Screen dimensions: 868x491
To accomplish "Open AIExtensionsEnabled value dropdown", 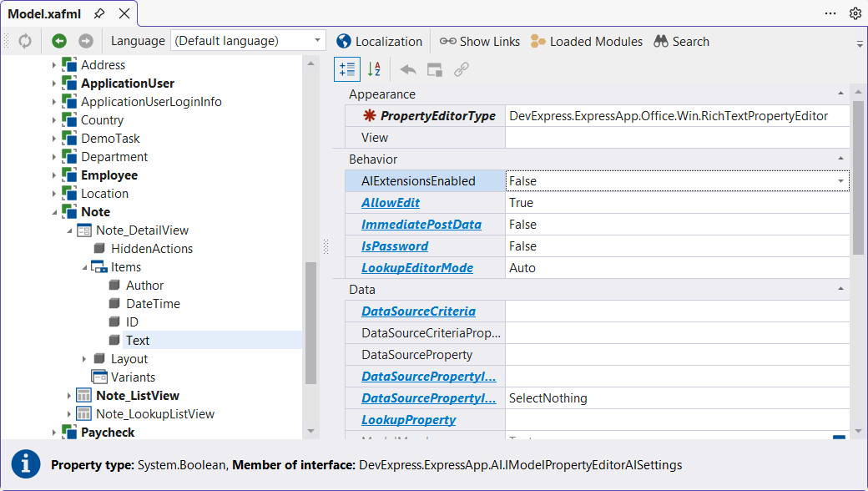I will (x=841, y=181).
